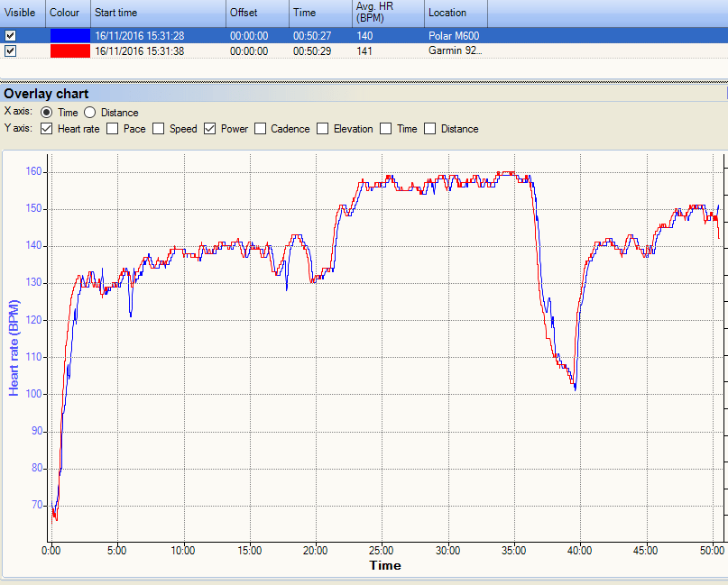Toggle Heart rate Y axis checkbox
728x585 pixels.
(46, 129)
